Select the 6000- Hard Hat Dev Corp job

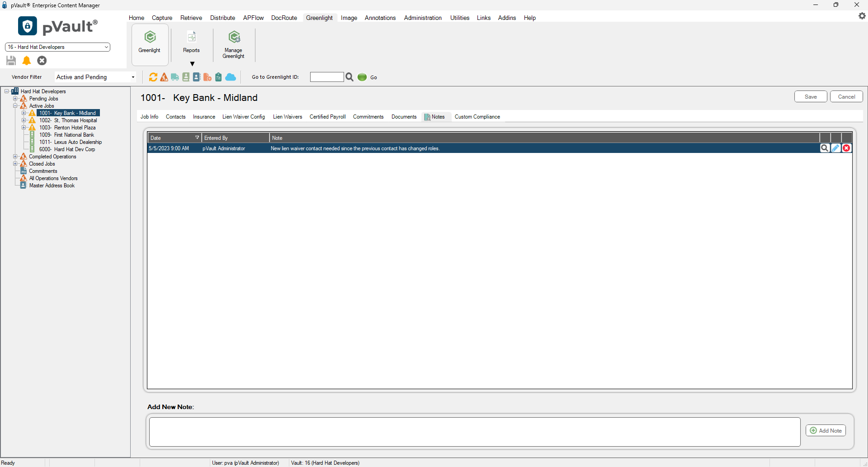tap(67, 149)
